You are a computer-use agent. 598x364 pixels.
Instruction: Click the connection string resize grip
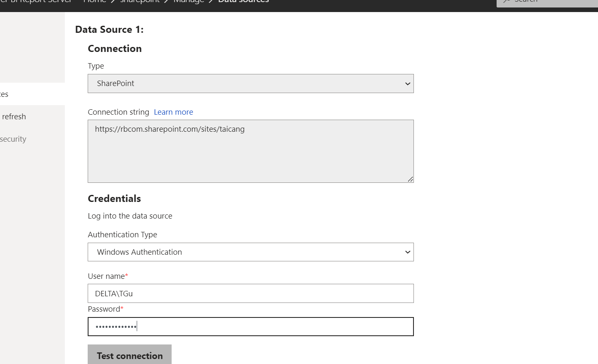(x=410, y=179)
